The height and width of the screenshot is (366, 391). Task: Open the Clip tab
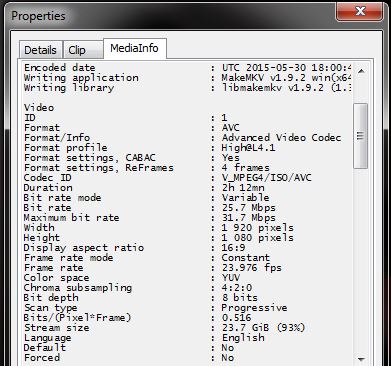coord(83,50)
